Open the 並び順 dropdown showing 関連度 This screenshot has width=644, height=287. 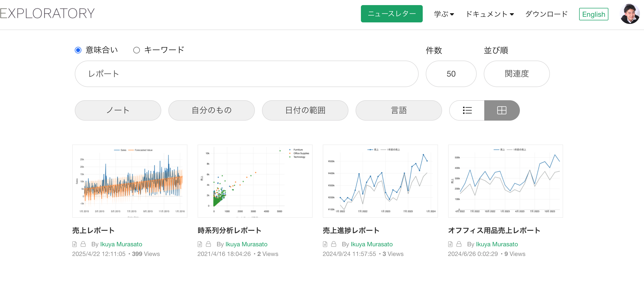click(x=516, y=74)
